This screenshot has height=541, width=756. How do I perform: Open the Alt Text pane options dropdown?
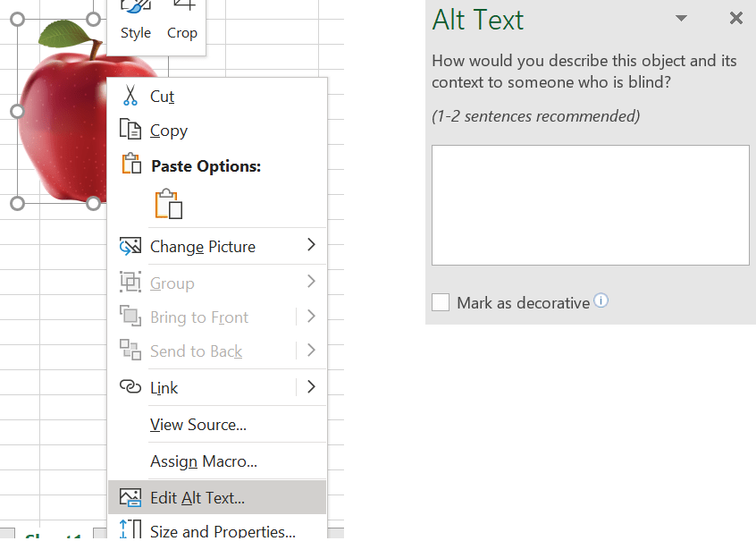click(681, 19)
